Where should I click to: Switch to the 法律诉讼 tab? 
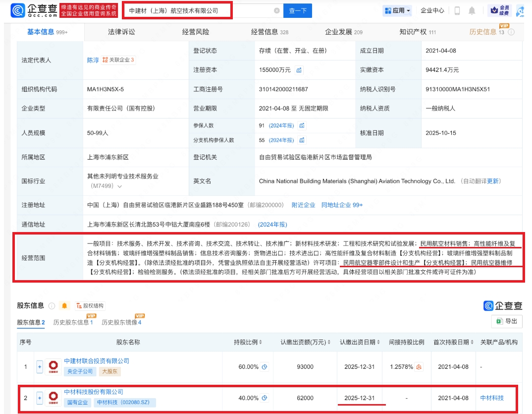tap(121, 32)
